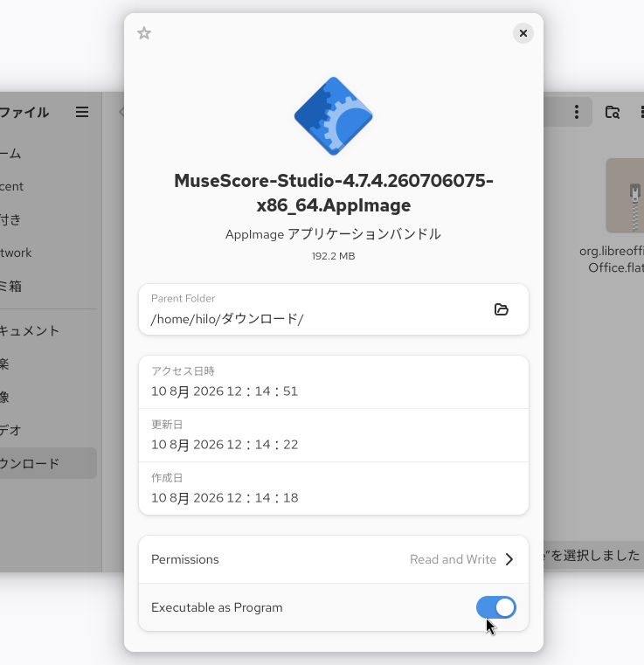
Task: Select the 更新日 timestamp 12:14:22
Action: coord(225,445)
